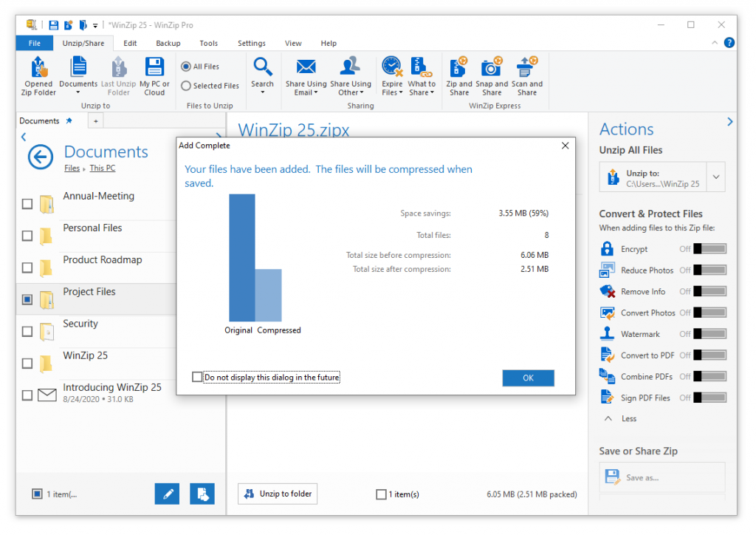Open the Unzip to destination dropdown
Screen dimensions: 756x535
[x=715, y=177]
